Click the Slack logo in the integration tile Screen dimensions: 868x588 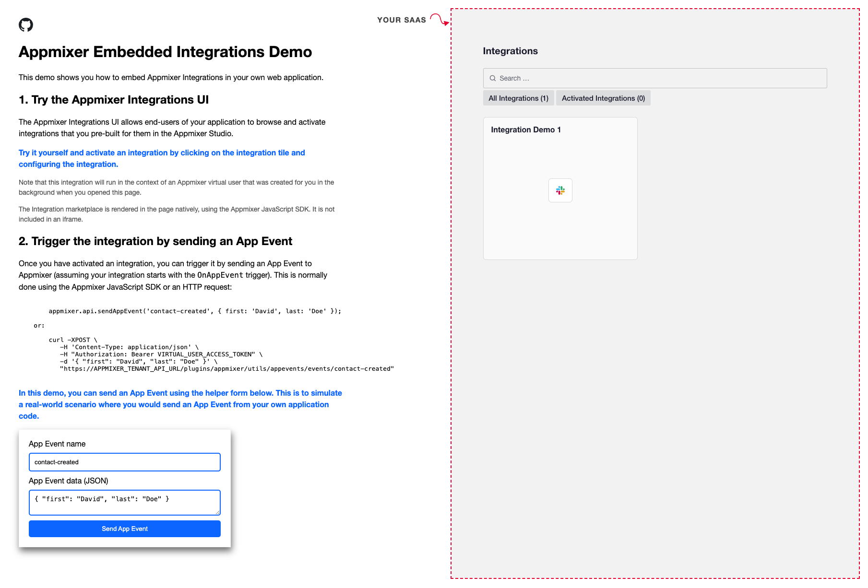click(560, 190)
